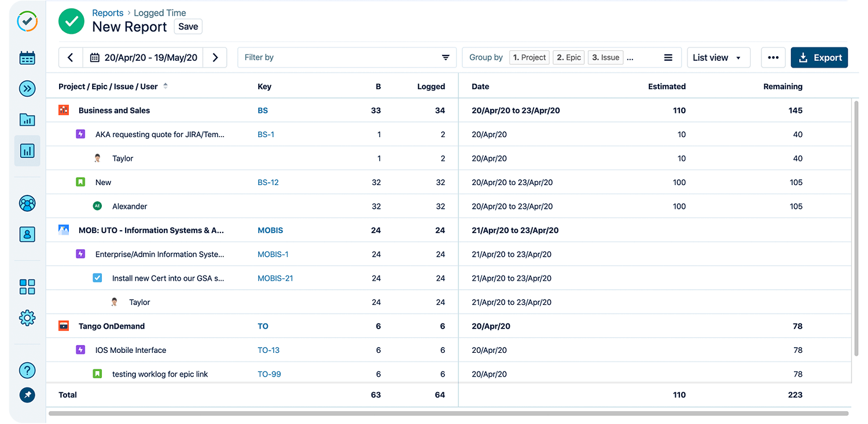This screenshot has width=868, height=424.
Task: Open the List view dropdown
Action: (718, 57)
